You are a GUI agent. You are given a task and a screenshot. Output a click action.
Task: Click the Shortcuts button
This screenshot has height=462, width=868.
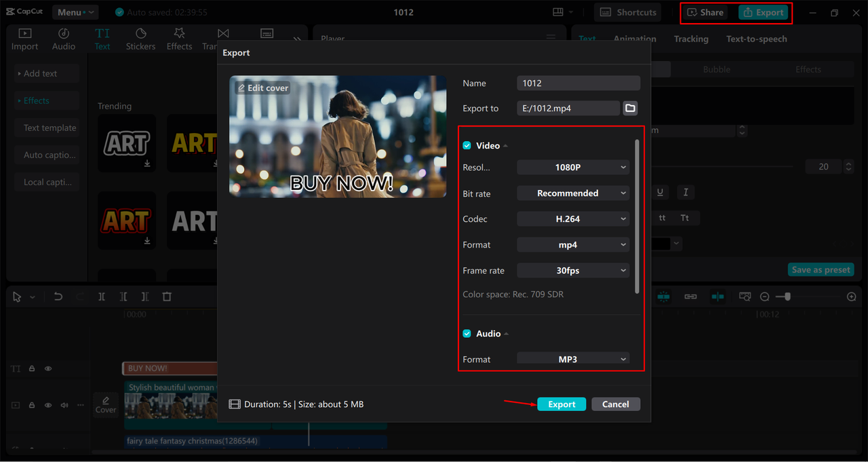click(x=629, y=12)
